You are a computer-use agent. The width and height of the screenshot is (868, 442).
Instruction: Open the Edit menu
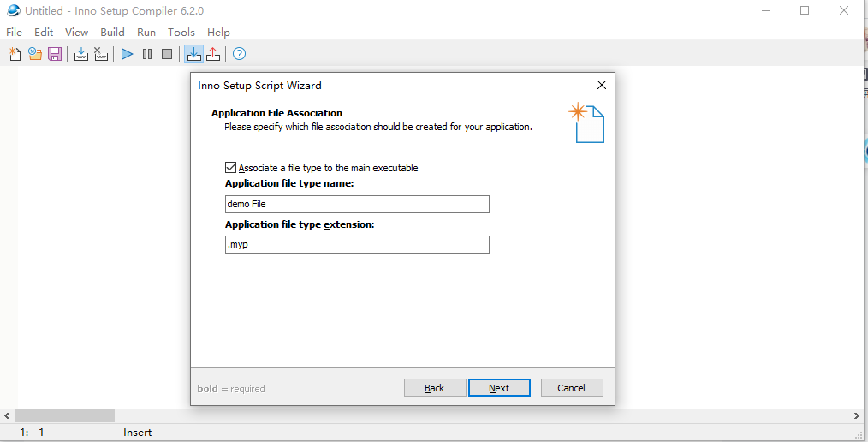point(44,33)
